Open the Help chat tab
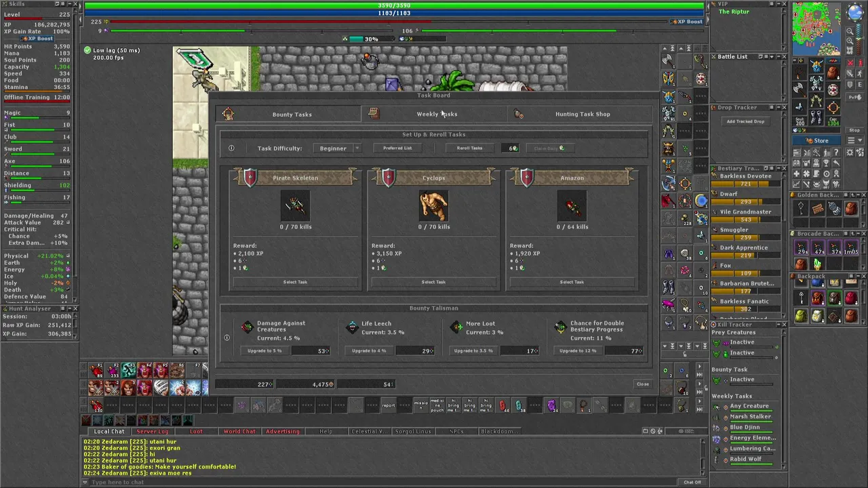The height and width of the screenshot is (488, 868). [x=326, y=431]
